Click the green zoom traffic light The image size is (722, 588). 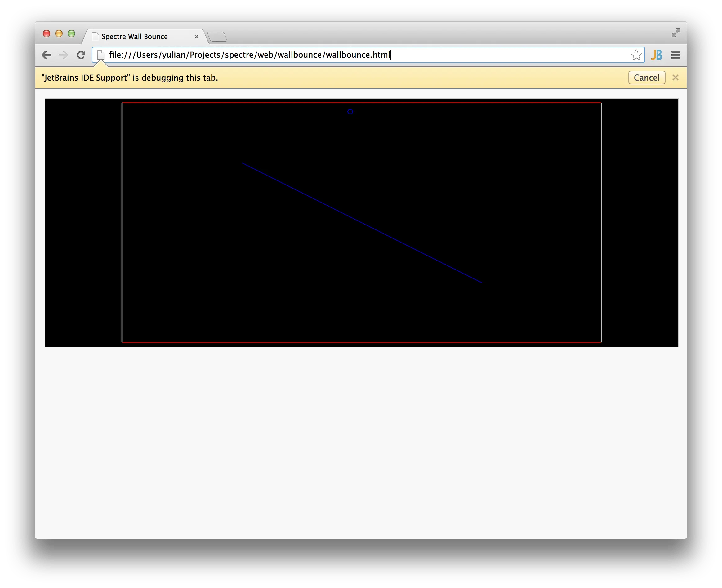[71, 33]
